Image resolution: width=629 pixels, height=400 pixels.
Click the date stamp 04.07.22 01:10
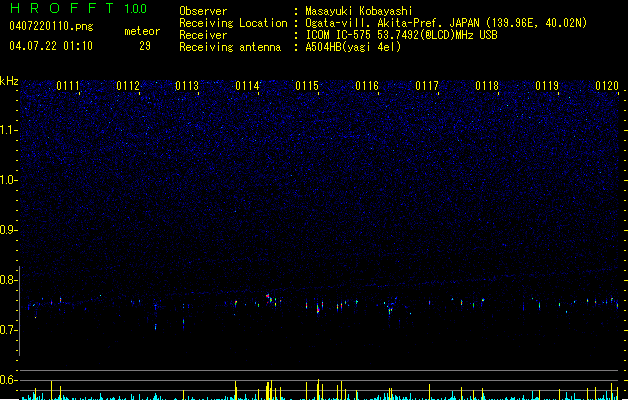(51, 45)
